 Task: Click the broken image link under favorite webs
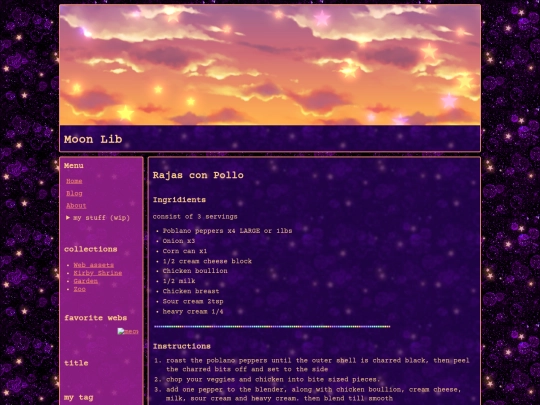pyautogui.click(x=128, y=331)
